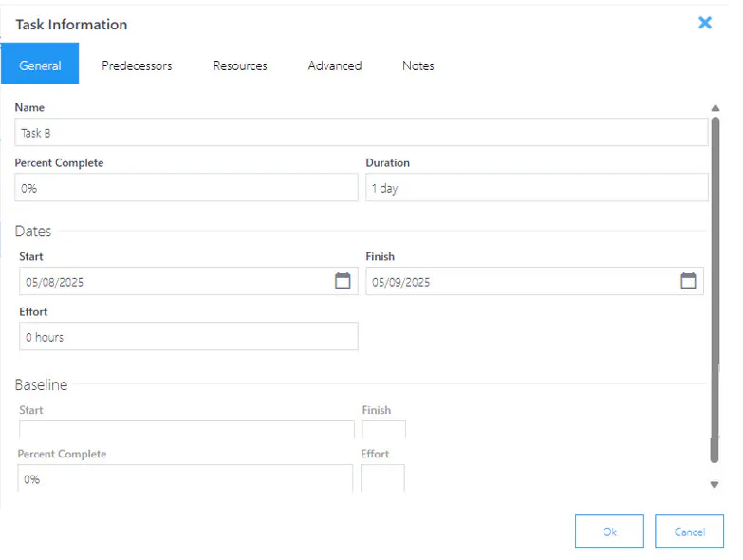This screenshot has height=560, width=743.
Task: Click the Cancel button
Action: click(690, 532)
